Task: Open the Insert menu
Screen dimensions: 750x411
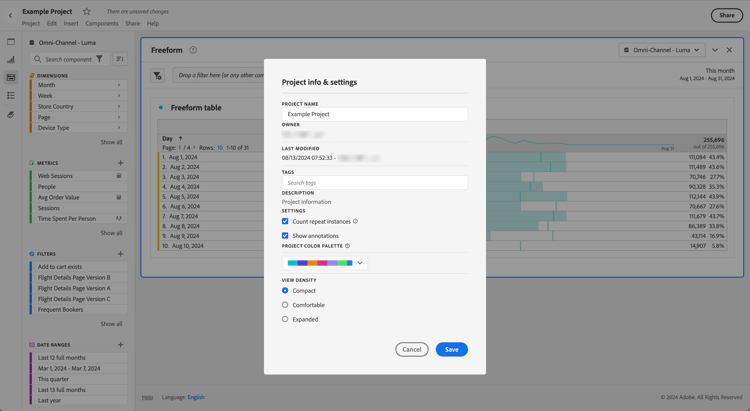Action: [x=71, y=23]
